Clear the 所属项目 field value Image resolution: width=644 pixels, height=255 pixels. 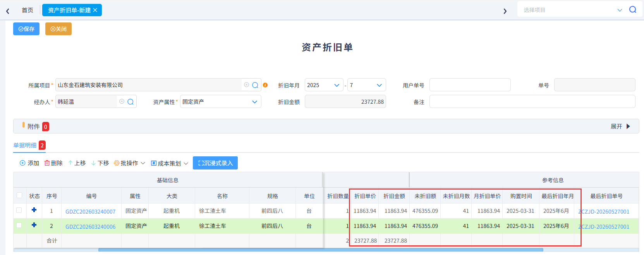tap(246, 85)
